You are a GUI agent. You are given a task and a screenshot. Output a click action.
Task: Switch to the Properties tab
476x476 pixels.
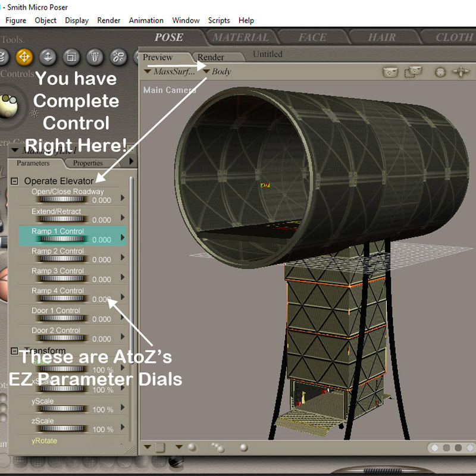tap(87, 163)
